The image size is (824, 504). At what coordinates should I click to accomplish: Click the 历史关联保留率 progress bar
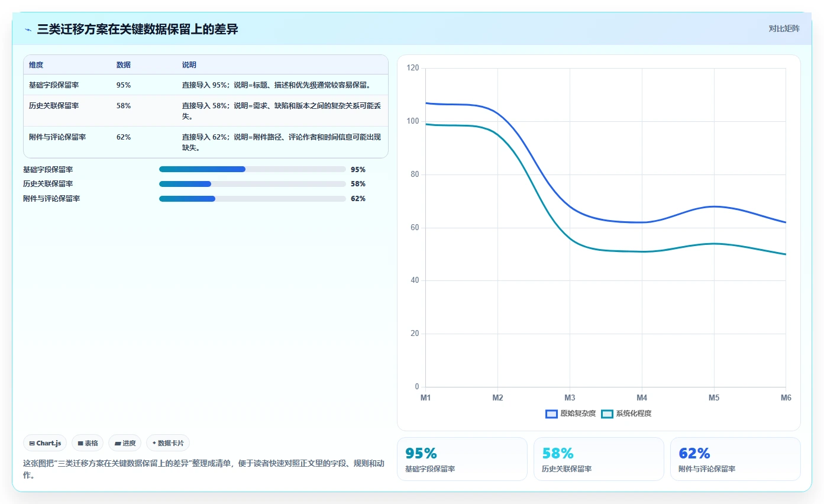[x=253, y=184]
